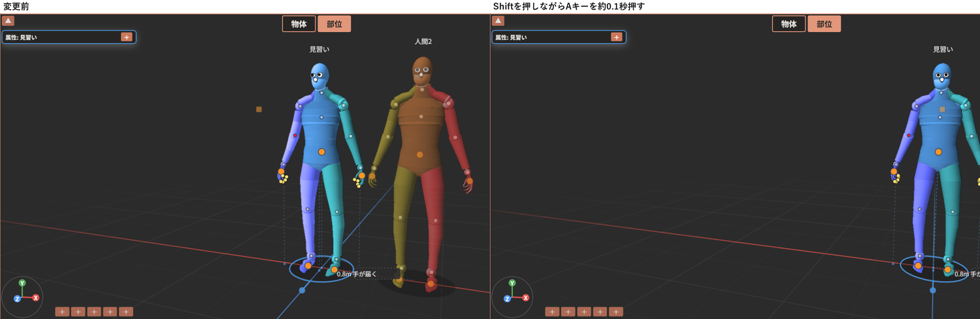The height and width of the screenshot is (319, 980).
Task: Click the rightmost plus button in the right panel's bottom row
Action: pyautogui.click(x=616, y=312)
